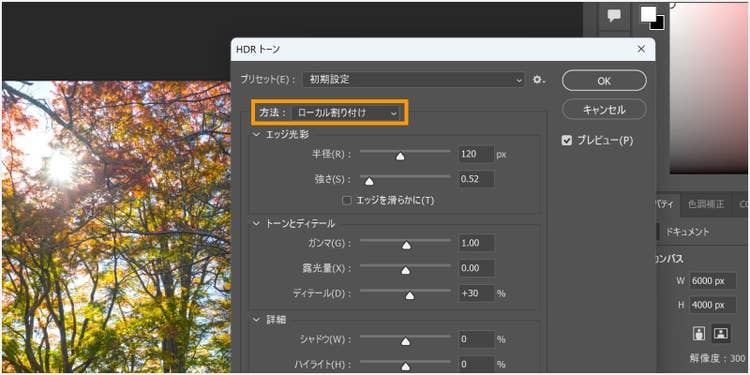
Task: Click the foreground/background color swatch icon
Action: click(652, 18)
